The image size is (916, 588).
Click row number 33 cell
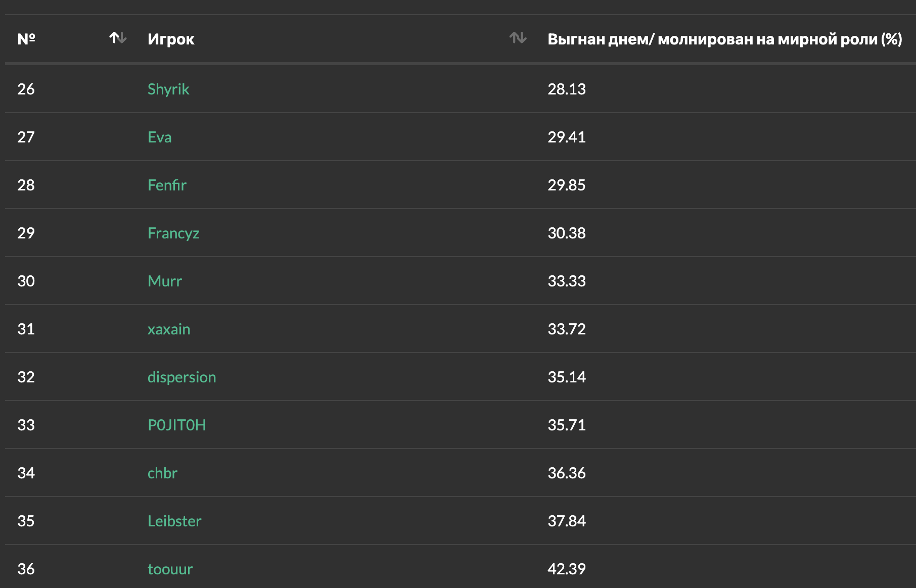(26, 425)
